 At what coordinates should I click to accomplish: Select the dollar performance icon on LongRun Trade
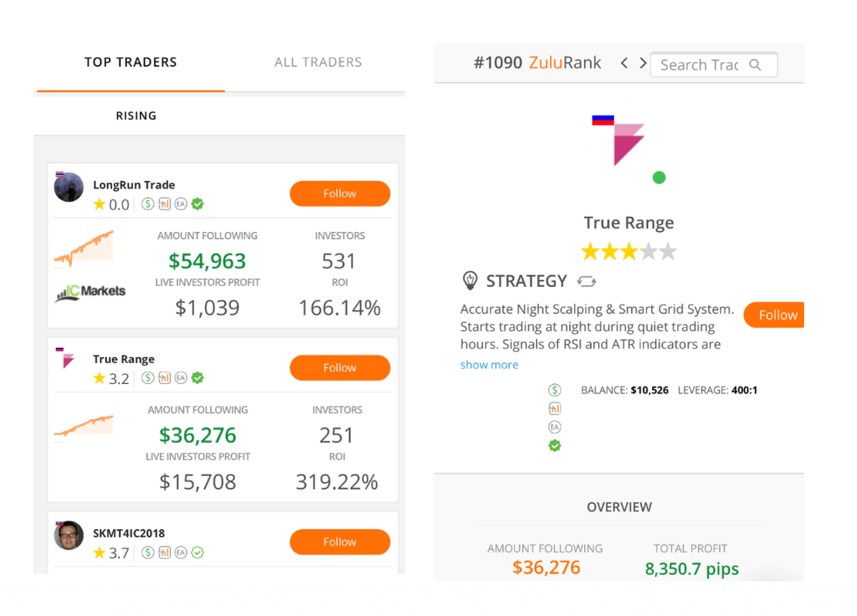coord(148,204)
